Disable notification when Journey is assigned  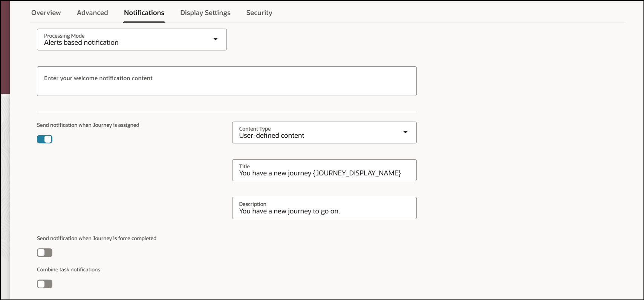[x=44, y=139]
